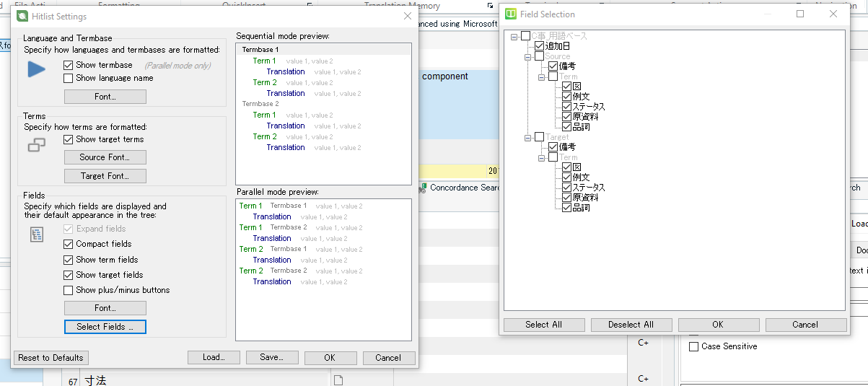
Task: Click the Concordance Search icon
Action: coord(422,188)
